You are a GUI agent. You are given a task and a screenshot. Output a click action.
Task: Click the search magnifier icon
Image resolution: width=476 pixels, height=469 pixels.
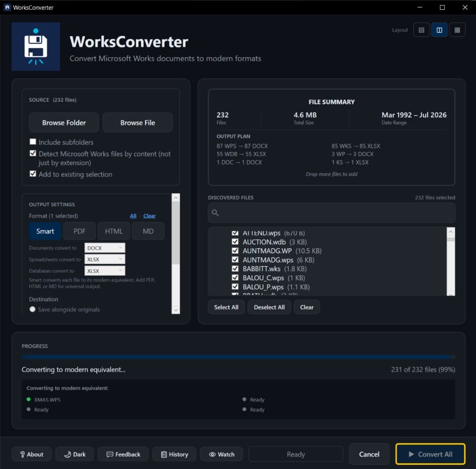point(215,213)
